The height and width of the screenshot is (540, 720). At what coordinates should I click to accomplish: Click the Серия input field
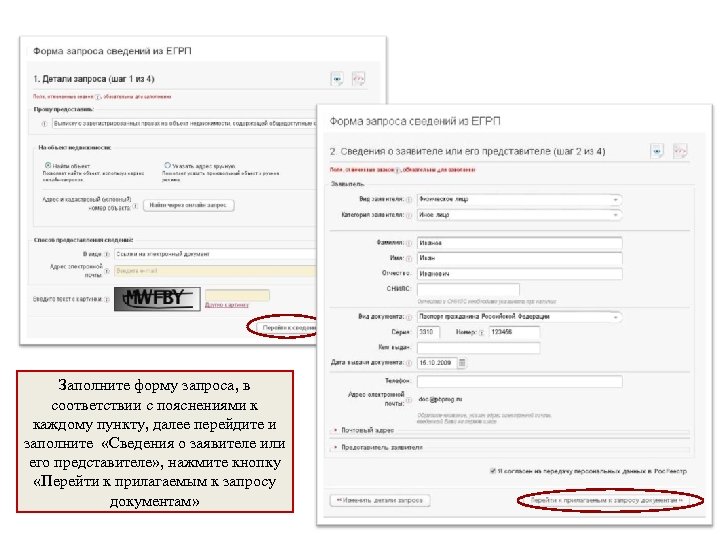428,332
